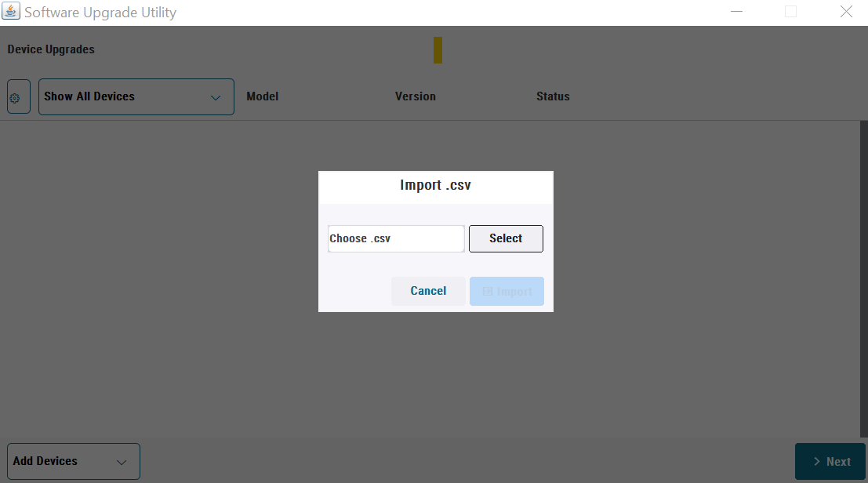The width and height of the screenshot is (868, 483).
Task: Expand the chevron beside Show All Devices
Action: (216, 98)
